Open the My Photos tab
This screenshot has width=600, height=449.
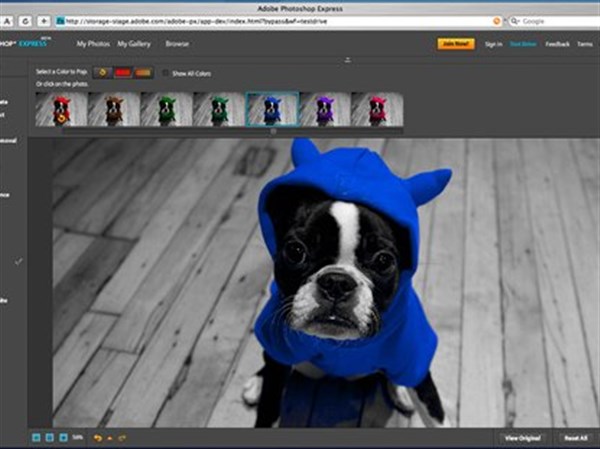94,44
